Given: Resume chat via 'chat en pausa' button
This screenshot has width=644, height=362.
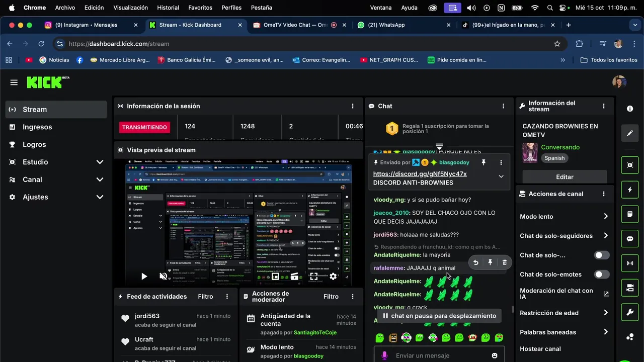Looking at the screenshot, I should [440, 316].
